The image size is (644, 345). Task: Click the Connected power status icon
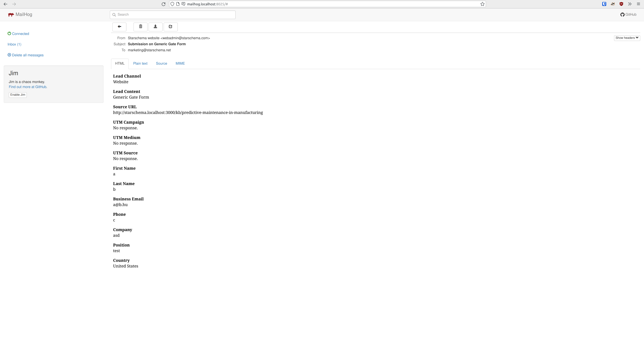click(9, 33)
